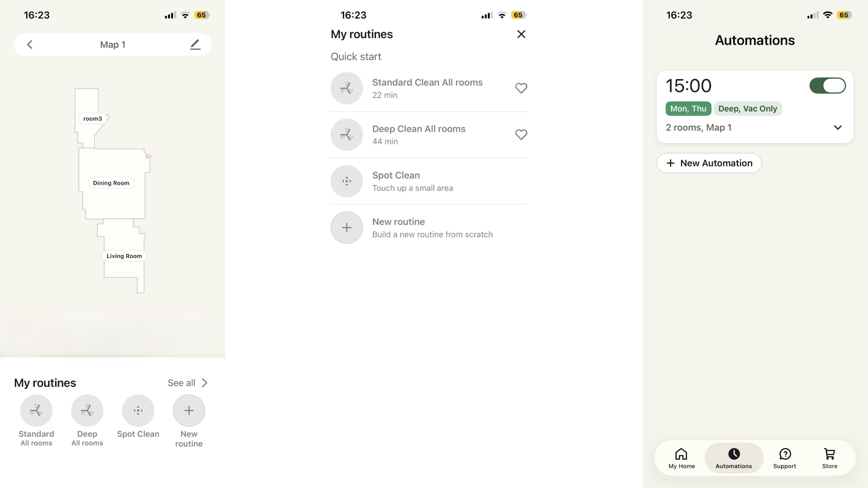The width and height of the screenshot is (868, 488).
Task: Favorite Deep Clean All rooms with the heart
Action: point(521,134)
